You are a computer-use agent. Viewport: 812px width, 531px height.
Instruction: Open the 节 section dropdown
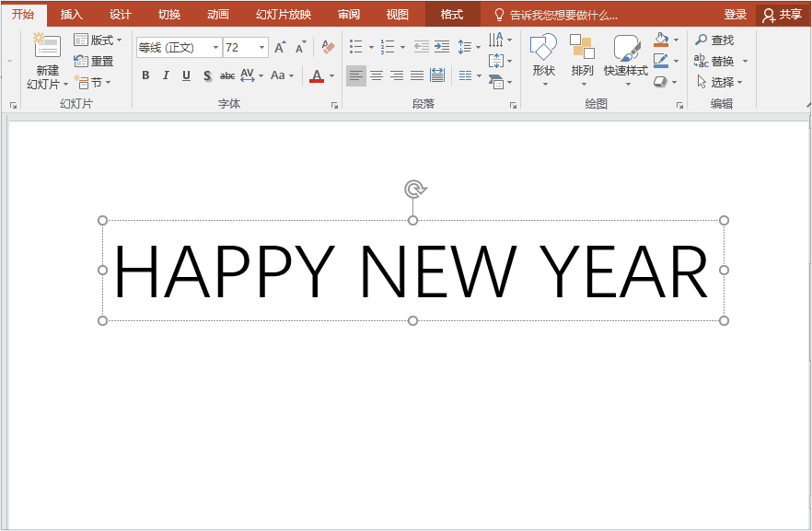(x=93, y=82)
